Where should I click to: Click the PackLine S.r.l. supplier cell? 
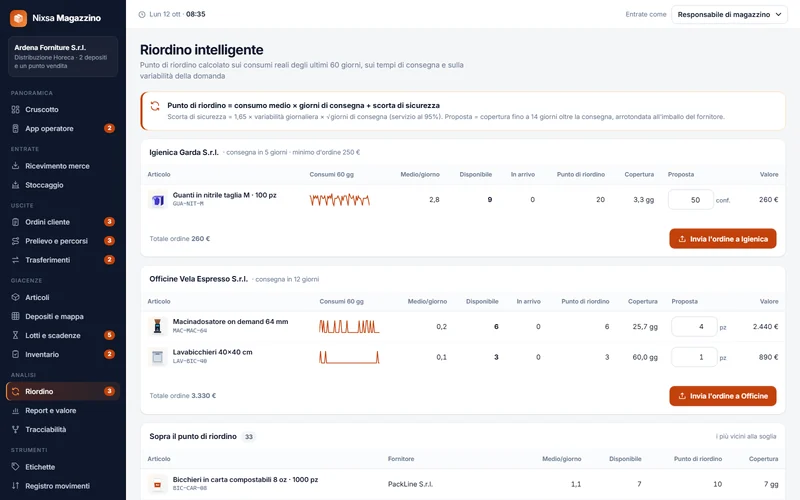(410, 484)
